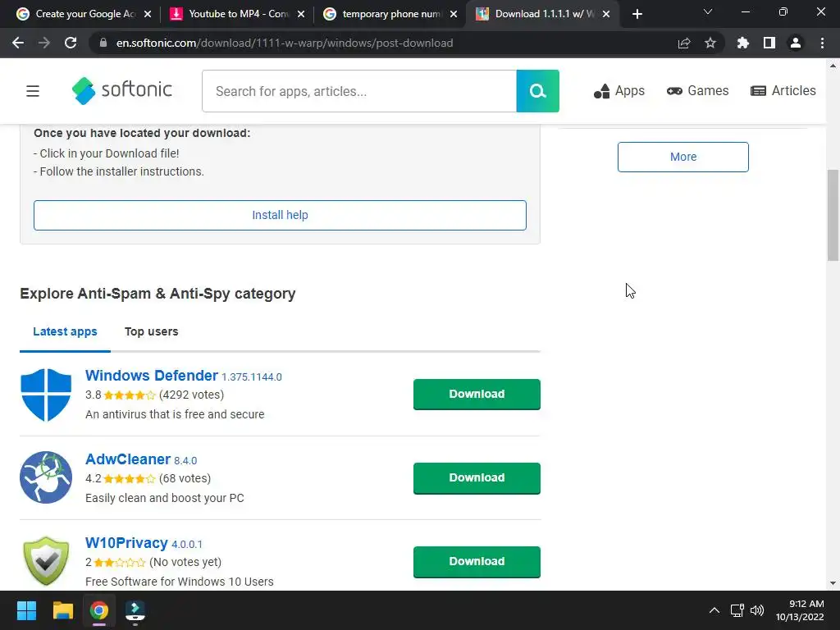The width and height of the screenshot is (840, 630).
Task: Click the More button
Action: coord(683,157)
